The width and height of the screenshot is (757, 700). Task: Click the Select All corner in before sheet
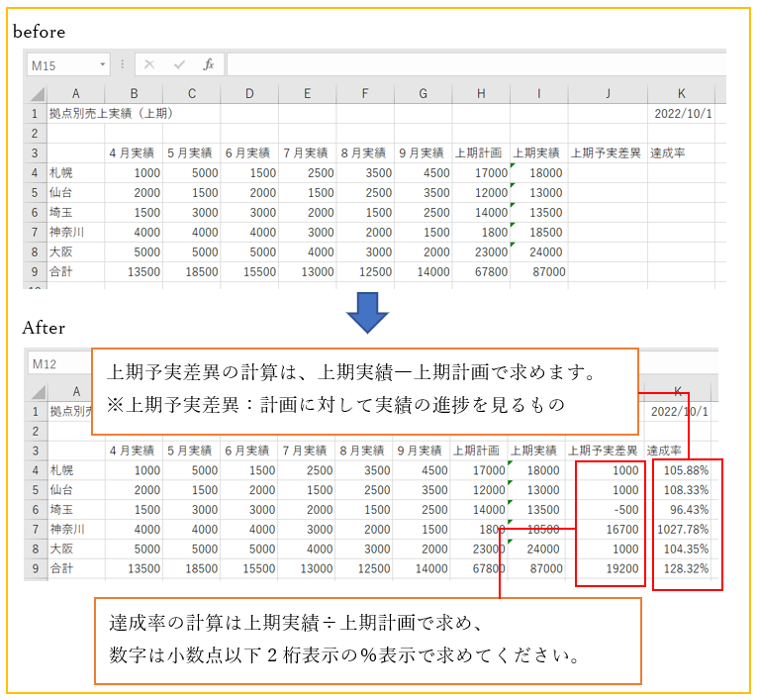pyautogui.click(x=35, y=94)
